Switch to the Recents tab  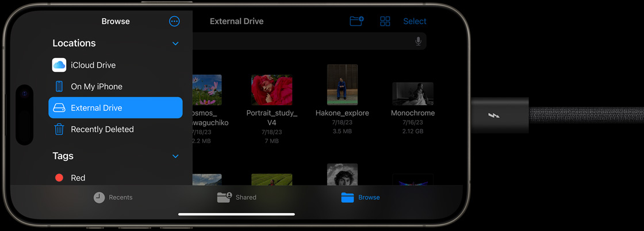[x=113, y=197]
